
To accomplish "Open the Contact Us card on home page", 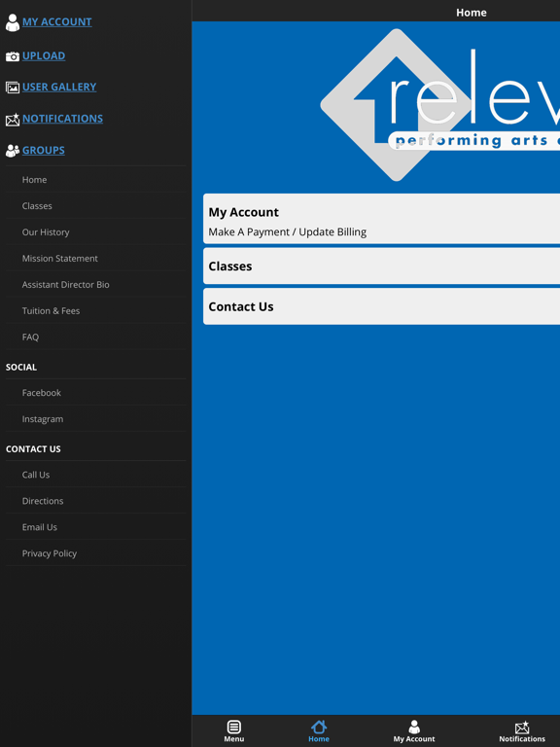I will (x=381, y=306).
